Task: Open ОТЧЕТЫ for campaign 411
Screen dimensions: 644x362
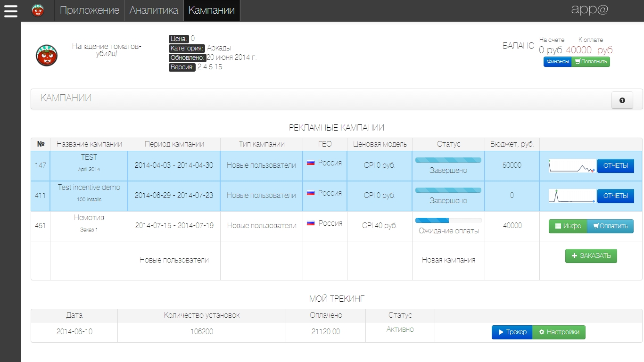Action: 615,196
